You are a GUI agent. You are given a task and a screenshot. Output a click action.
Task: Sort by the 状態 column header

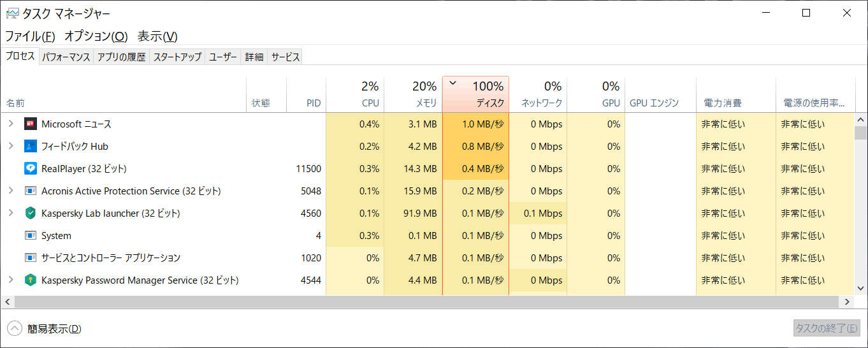point(266,94)
